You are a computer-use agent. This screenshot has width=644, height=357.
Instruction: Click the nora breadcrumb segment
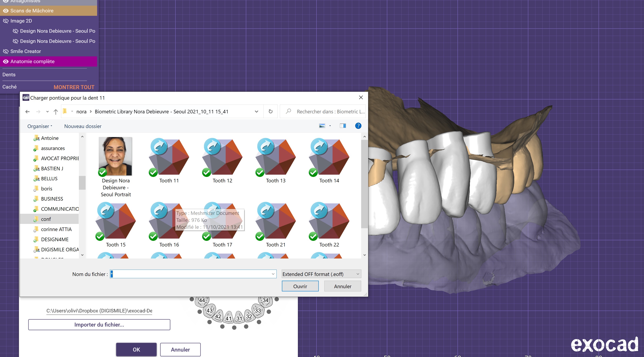click(81, 112)
